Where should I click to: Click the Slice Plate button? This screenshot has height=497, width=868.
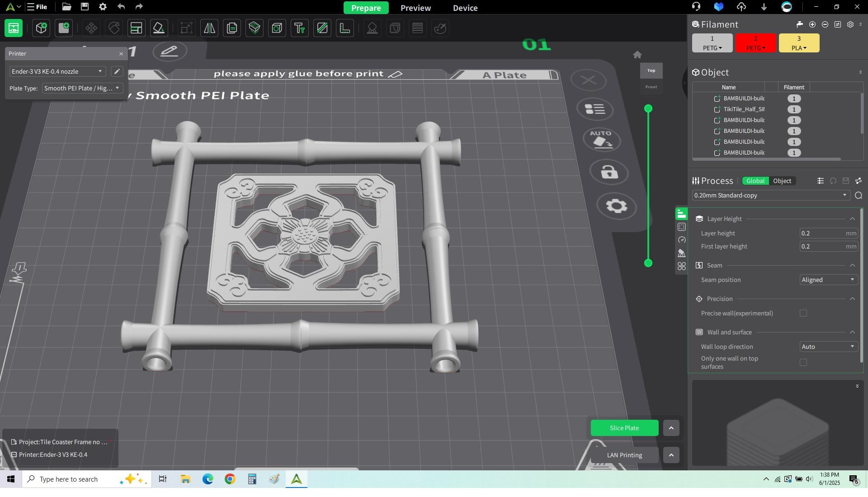coord(624,428)
